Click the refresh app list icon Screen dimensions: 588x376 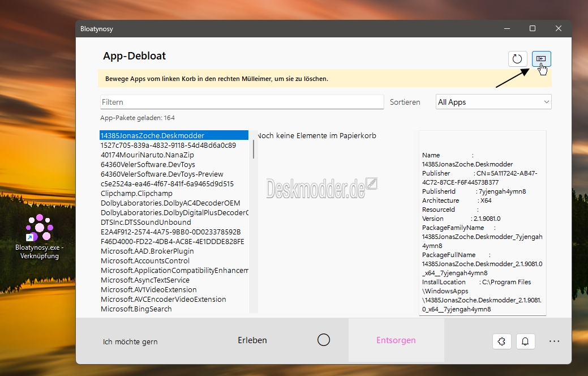(x=517, y=59)
